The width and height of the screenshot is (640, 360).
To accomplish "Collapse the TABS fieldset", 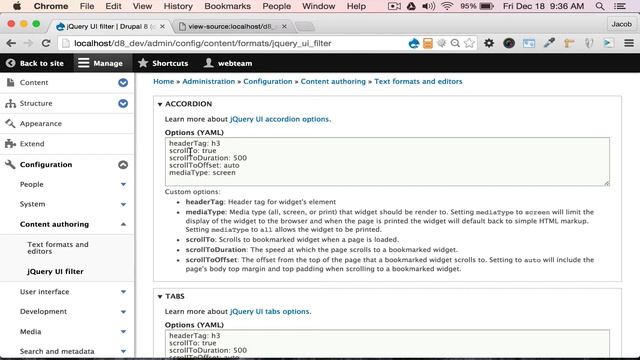I will pos(171,296).
